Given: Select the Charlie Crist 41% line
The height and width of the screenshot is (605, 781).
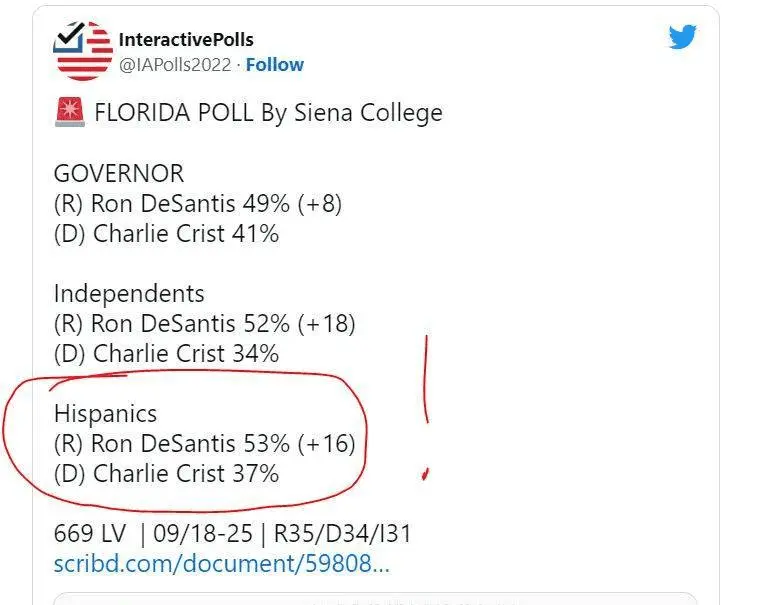Looking at the screenshot, I should pyautogui.click(x=166, y=234).
